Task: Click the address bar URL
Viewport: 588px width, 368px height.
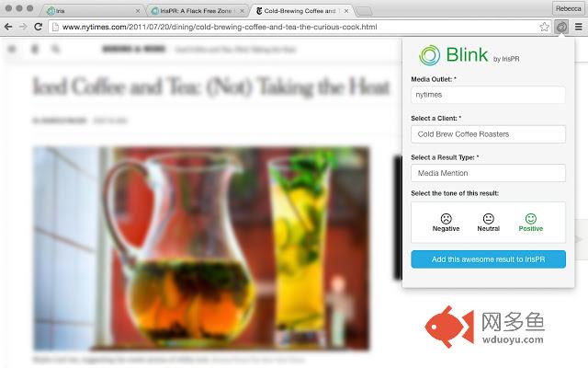Action: coord(220,27)
